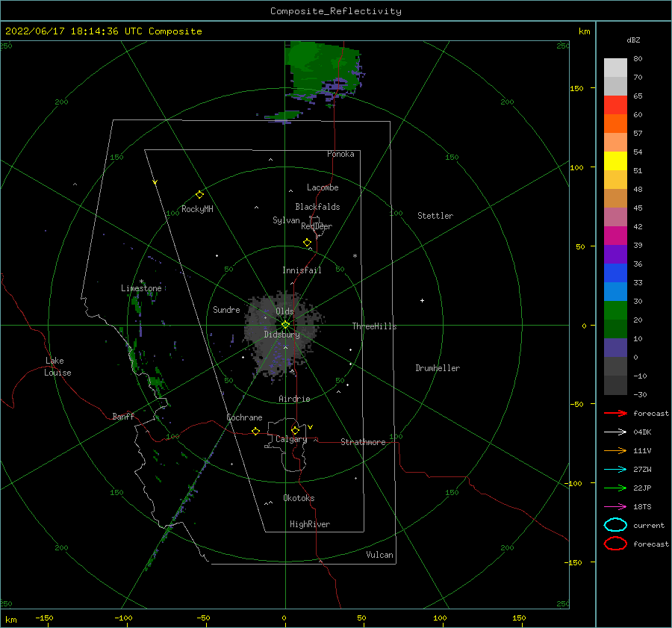
Task: Click the Sylvan label
Action: tap(286, 220)
